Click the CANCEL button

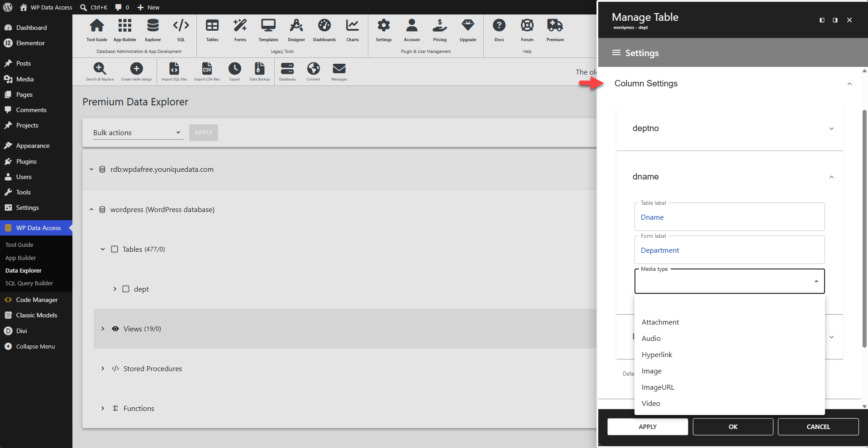(x=818, y=427)
